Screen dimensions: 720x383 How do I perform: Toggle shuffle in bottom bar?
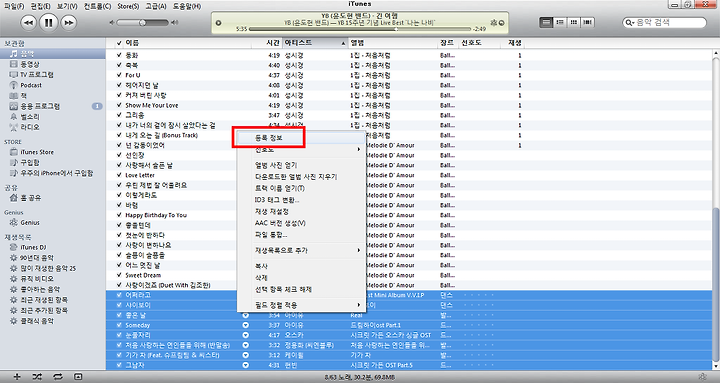[37, 377]
